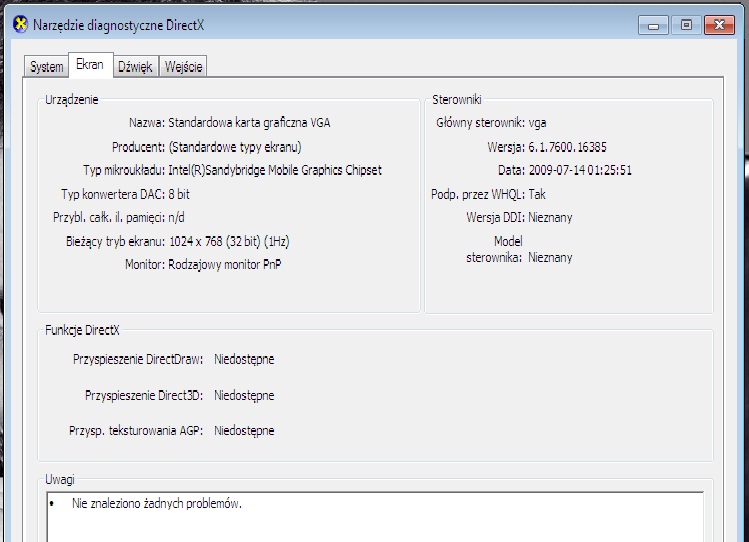Click 'Nieznany' next to Model sterownika
Viewport: 749px width, 542px height.
[x=550, y=258]
